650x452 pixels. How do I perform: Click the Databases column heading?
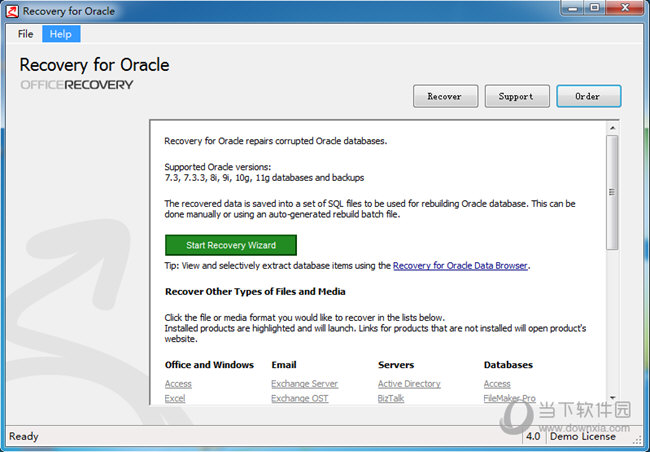coord(508,365)
